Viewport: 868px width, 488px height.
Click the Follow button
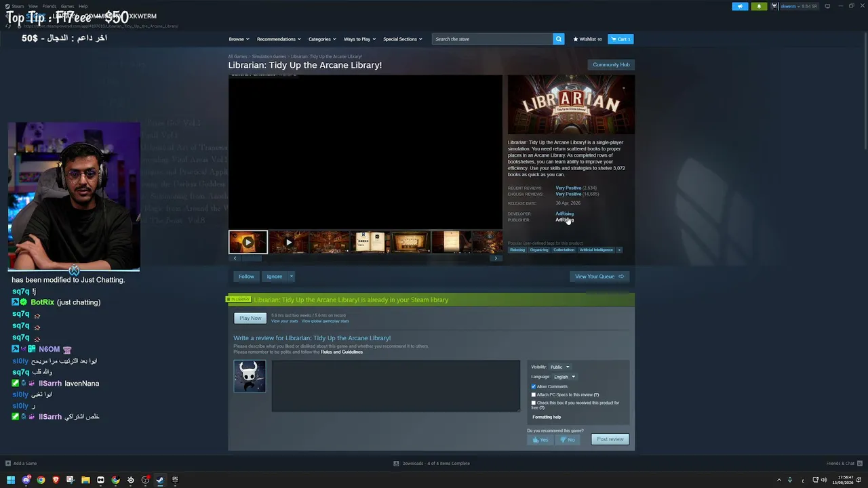coord(246,277)
